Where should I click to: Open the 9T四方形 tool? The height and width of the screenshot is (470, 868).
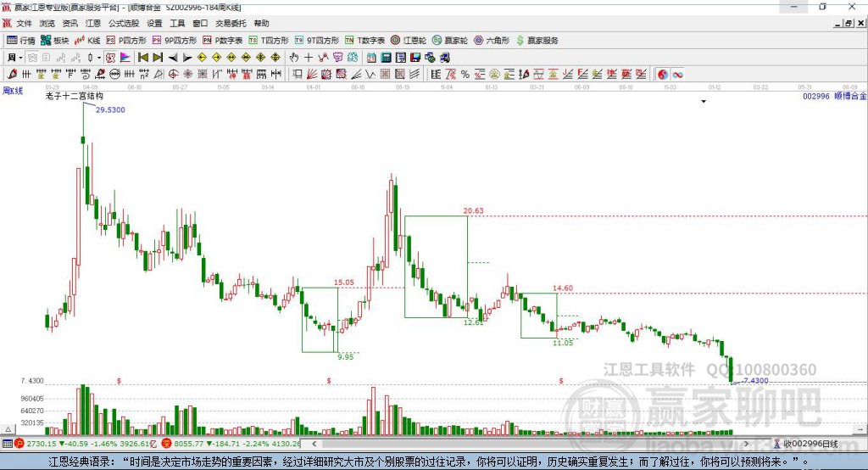tap(317, 41)
